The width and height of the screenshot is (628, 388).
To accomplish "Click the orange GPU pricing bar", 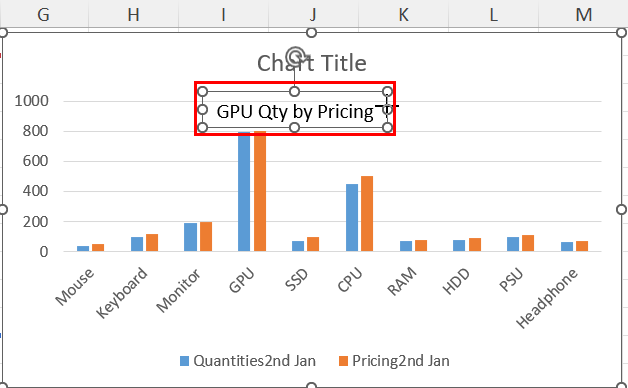I will pyautogui.click(x=260, y=191).
